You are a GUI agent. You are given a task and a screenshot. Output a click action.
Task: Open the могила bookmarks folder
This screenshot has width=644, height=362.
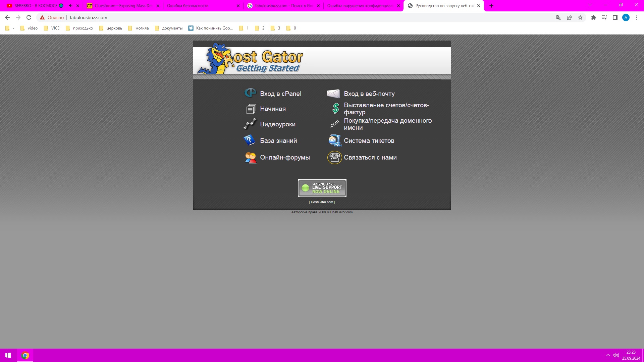click(x=138, y=28)
